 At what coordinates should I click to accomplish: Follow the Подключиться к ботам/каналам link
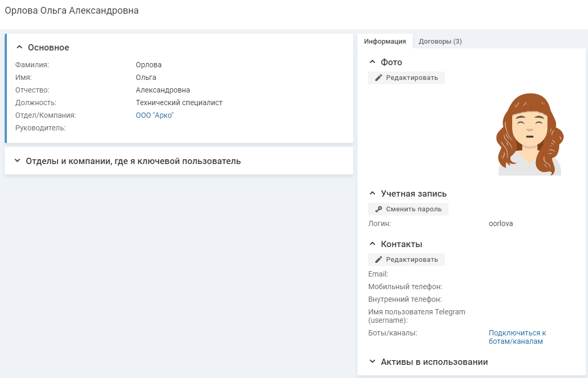click(x=517, y=337)
